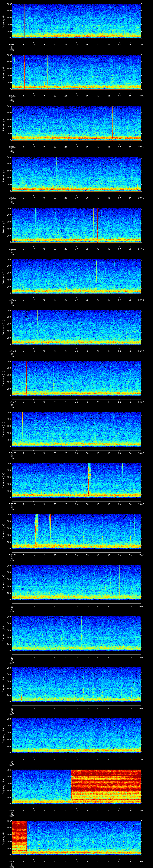Image resolution: width=153 pixels, height=868 pixels.
Task: Click the 16:18:00 start time label
Action: point(12,147)
